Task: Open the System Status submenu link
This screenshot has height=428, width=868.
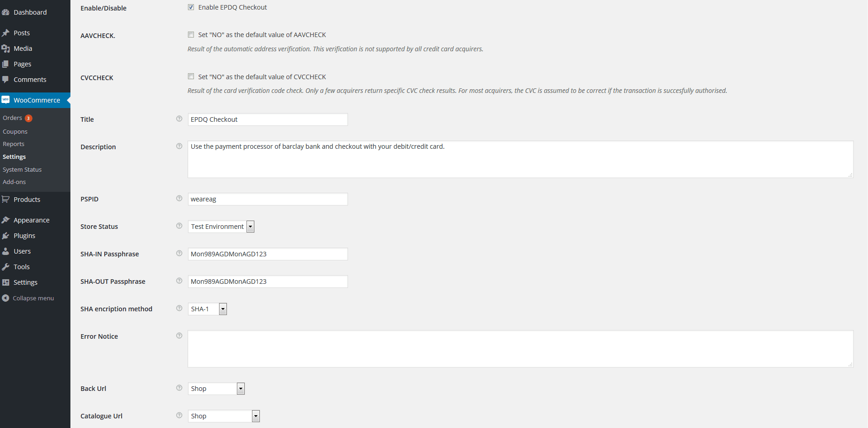Action: (x=22, y=169)
